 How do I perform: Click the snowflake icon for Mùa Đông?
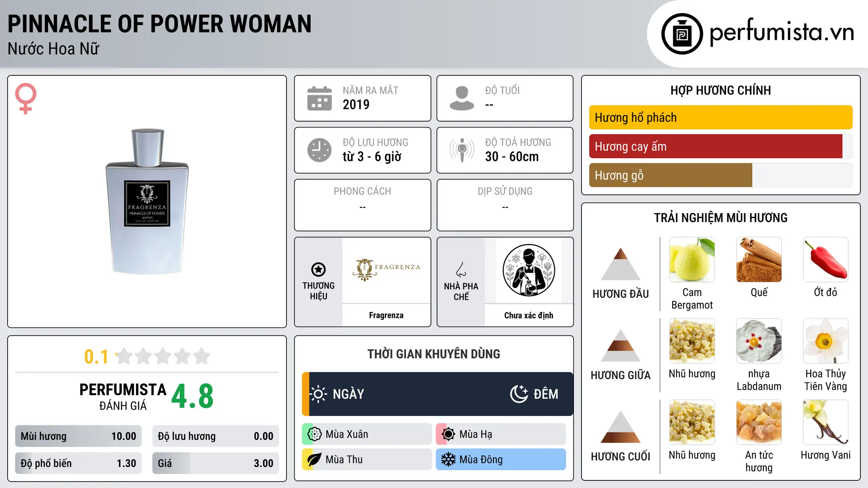[x=448, y=460]
